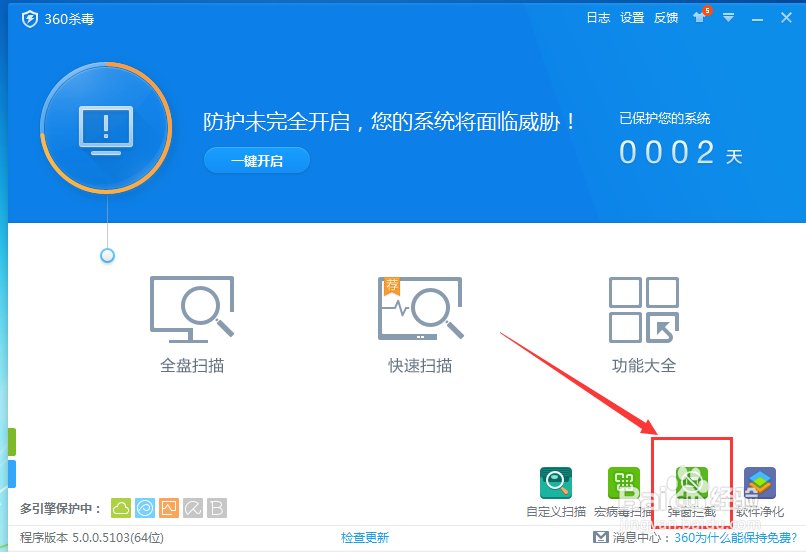Close the 360杀毒 window
This screenshot has height=552, width=806.
click(786, 18)
